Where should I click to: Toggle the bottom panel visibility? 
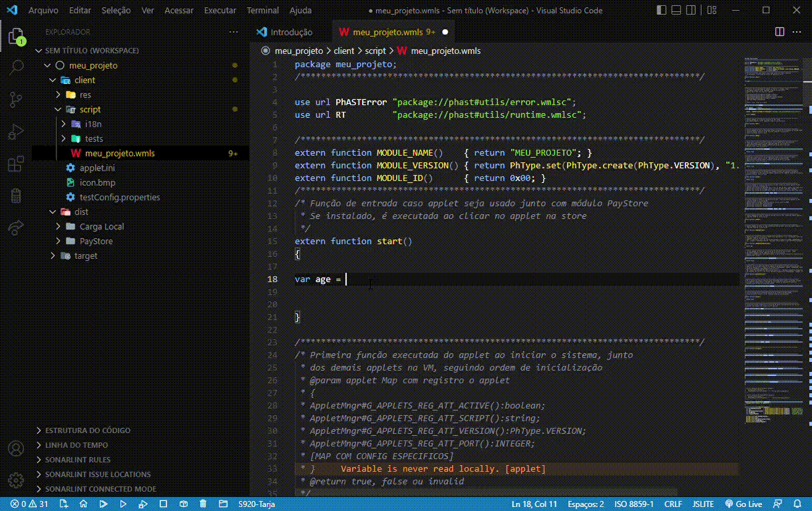676,10
